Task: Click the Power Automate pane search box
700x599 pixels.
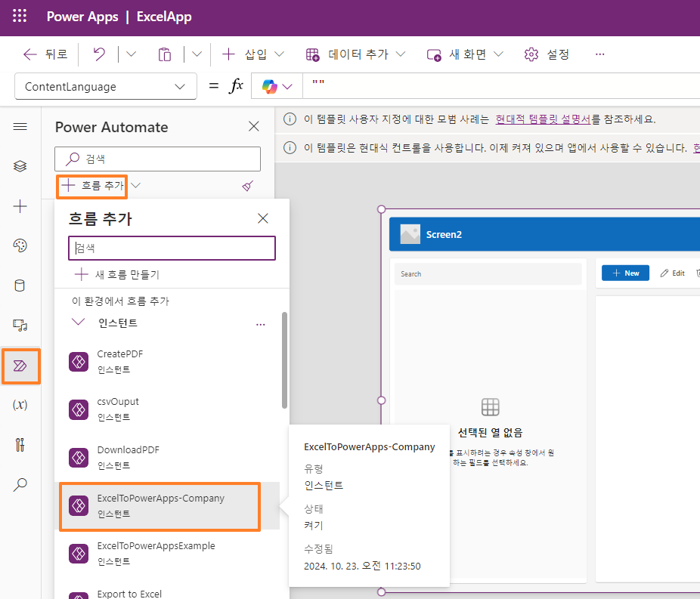Action: click(157, 159)
